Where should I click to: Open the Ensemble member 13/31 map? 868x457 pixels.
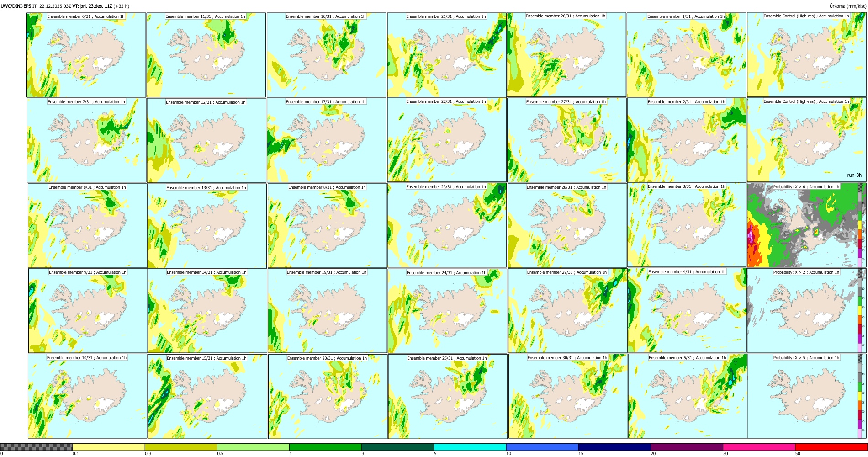(207, 226)
